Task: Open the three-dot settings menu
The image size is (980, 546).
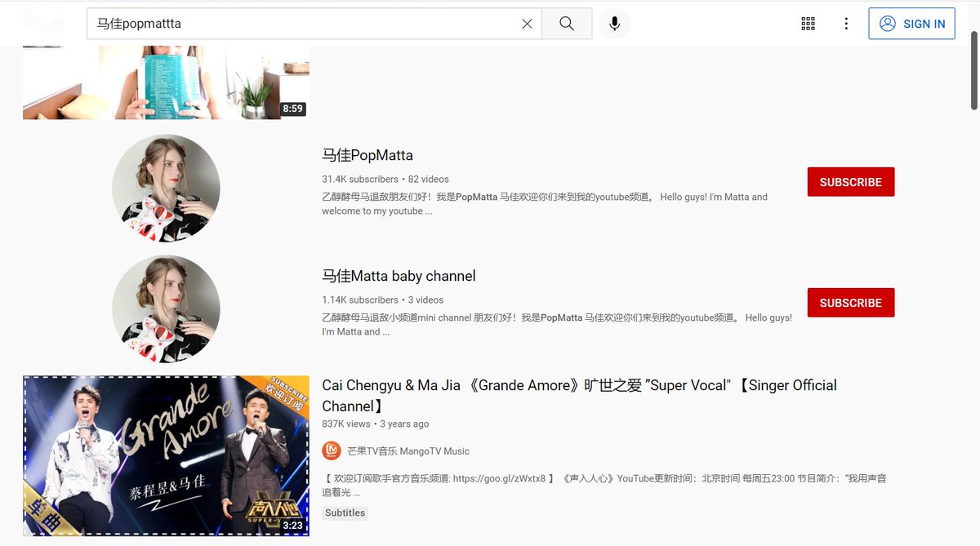Action: [847, 24]
